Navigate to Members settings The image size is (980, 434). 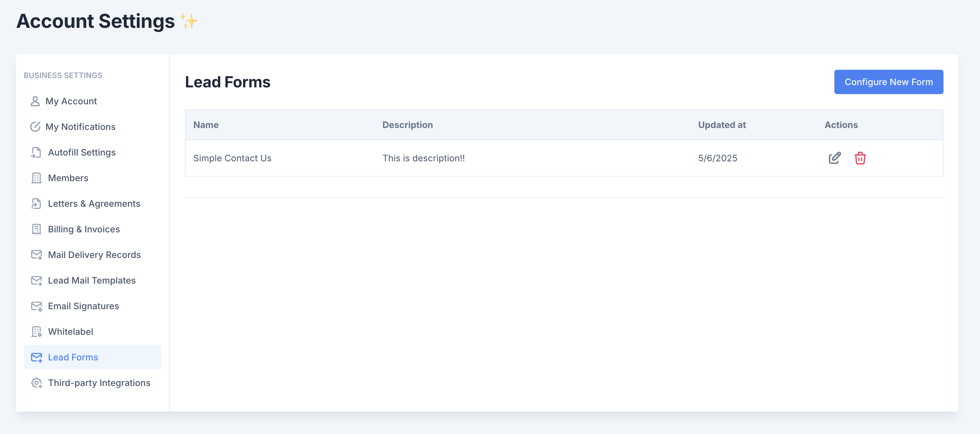coord(92,178)
